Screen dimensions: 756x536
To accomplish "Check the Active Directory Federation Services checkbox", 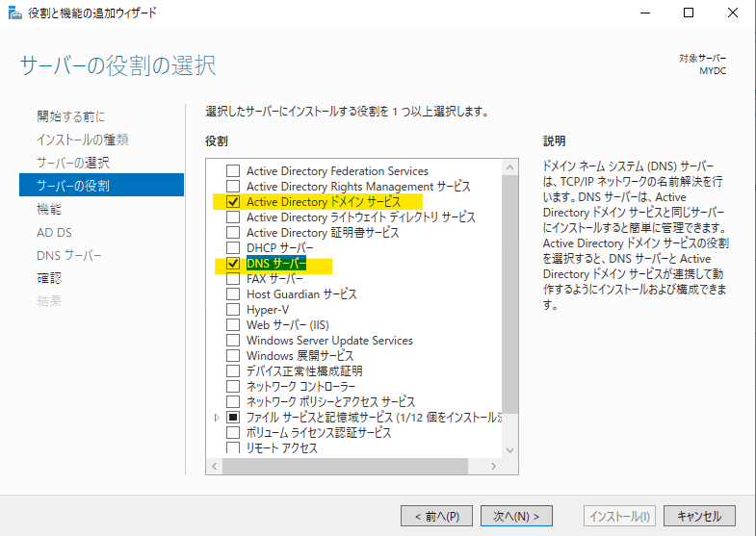I will [232, 171].
